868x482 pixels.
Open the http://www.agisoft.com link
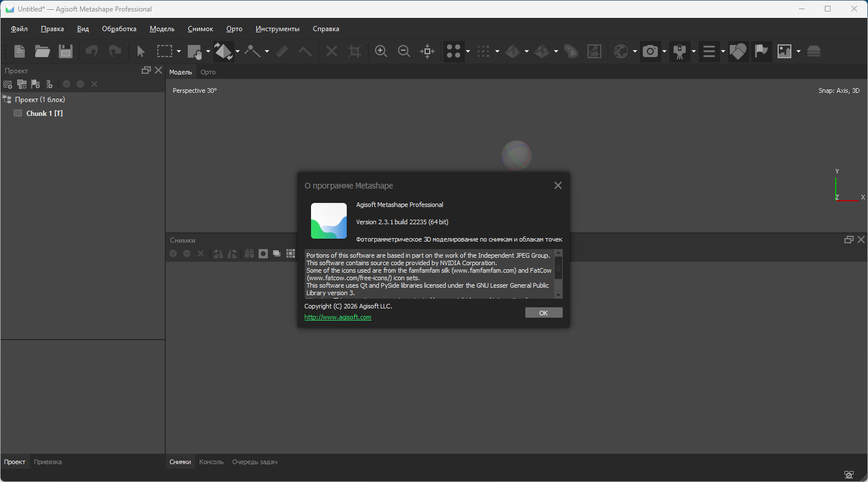point(338,317)
